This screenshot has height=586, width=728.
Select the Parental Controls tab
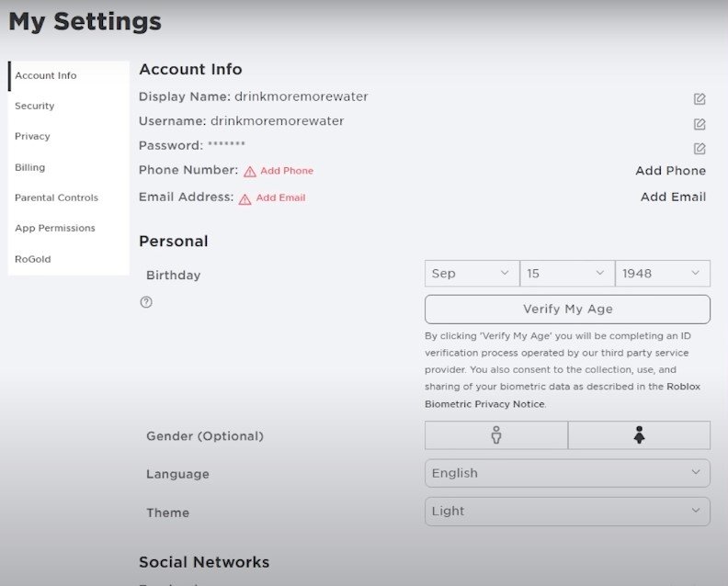69,197
